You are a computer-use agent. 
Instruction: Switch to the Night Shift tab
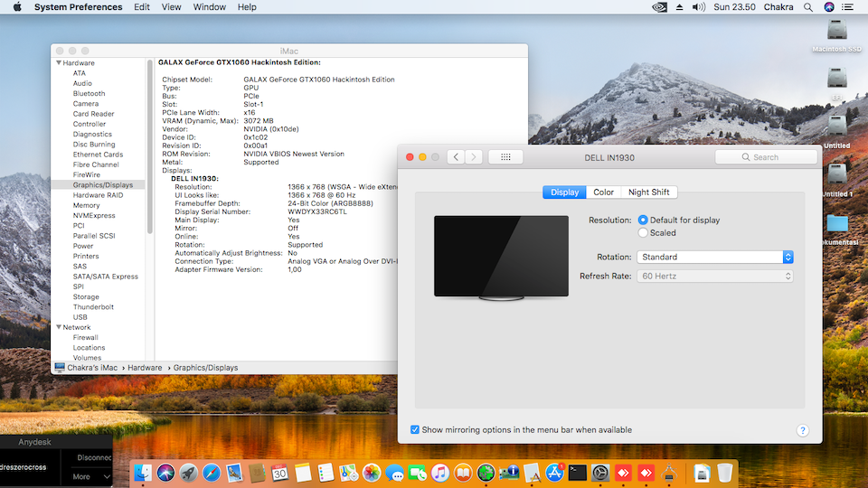(x=649, y=192)
